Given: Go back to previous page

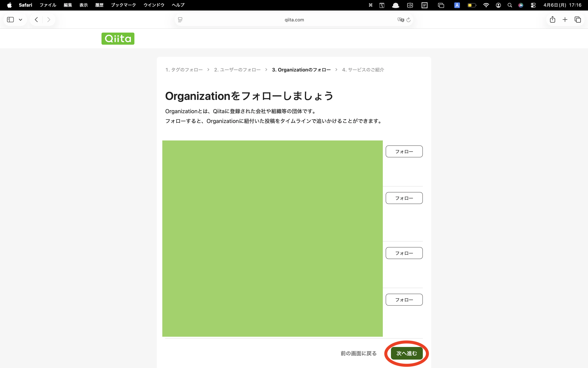Looking at the screenshot, I should (36, 20).
